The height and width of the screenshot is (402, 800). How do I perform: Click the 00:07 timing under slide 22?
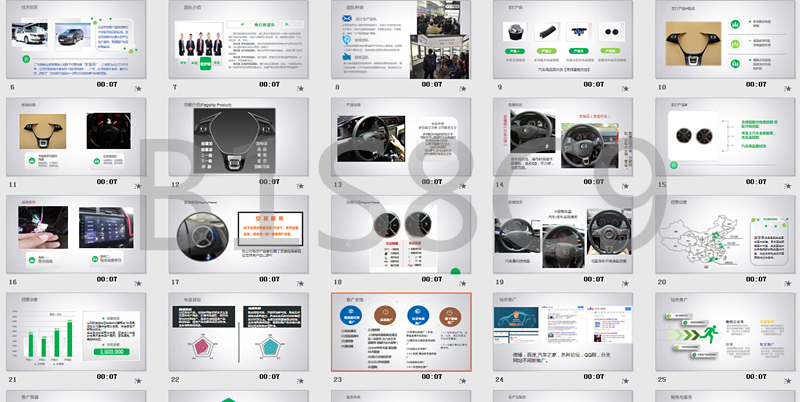(x=269, y=376)
